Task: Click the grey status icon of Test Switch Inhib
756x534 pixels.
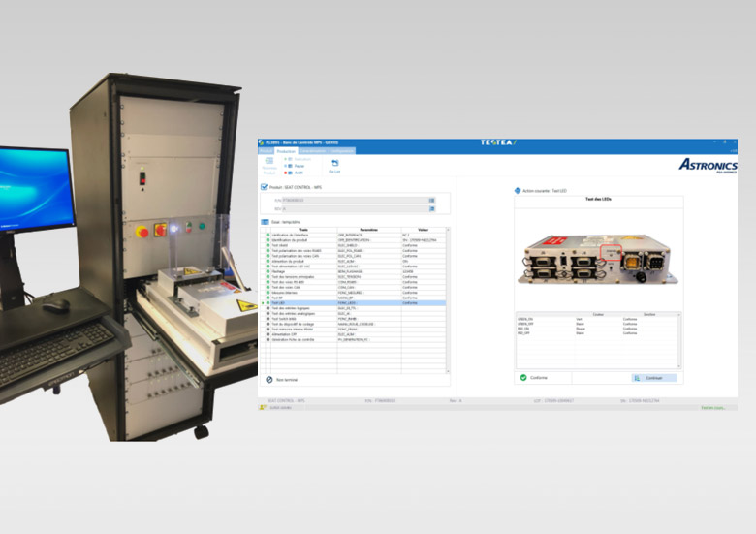Action: click(268, 319)
